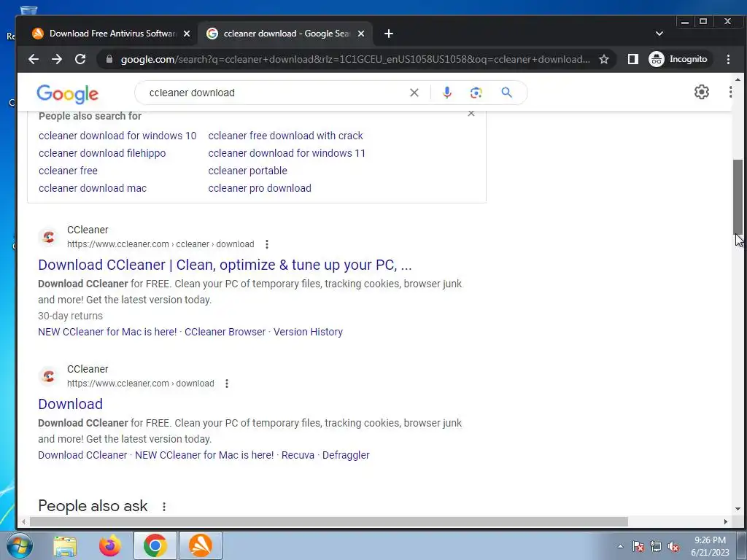Open ccleaner free download with crack suggestion
The image size is (747, 560).
[285, 136]
